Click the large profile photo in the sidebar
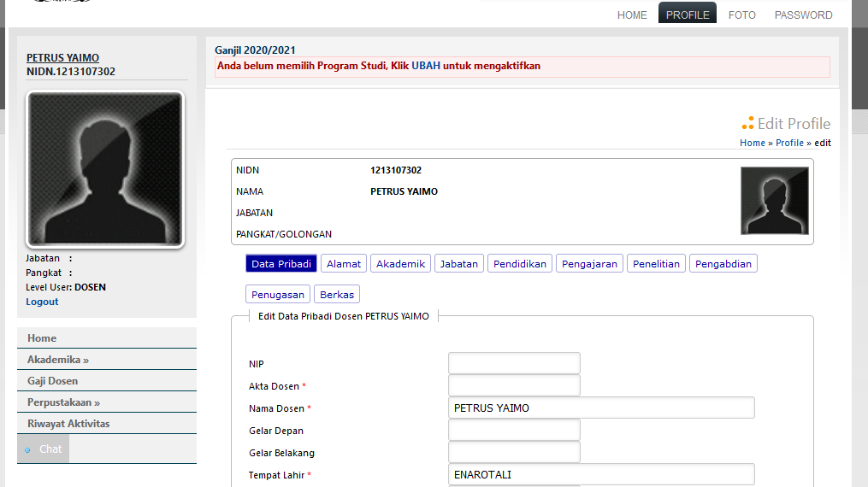 [106, 169]
